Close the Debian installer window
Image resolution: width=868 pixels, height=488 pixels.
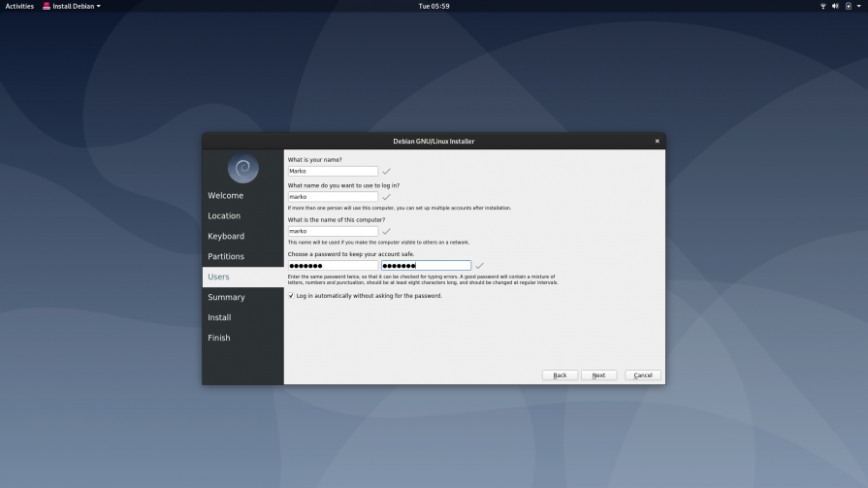658,142
